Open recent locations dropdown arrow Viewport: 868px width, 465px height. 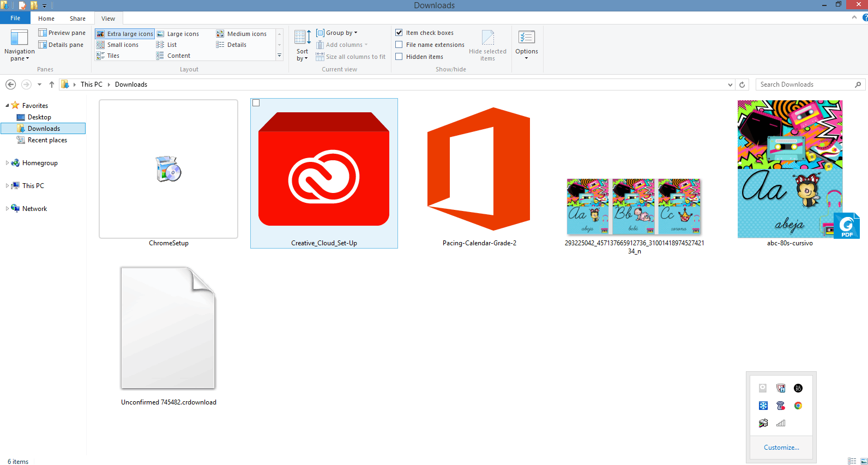pos(39,84)
